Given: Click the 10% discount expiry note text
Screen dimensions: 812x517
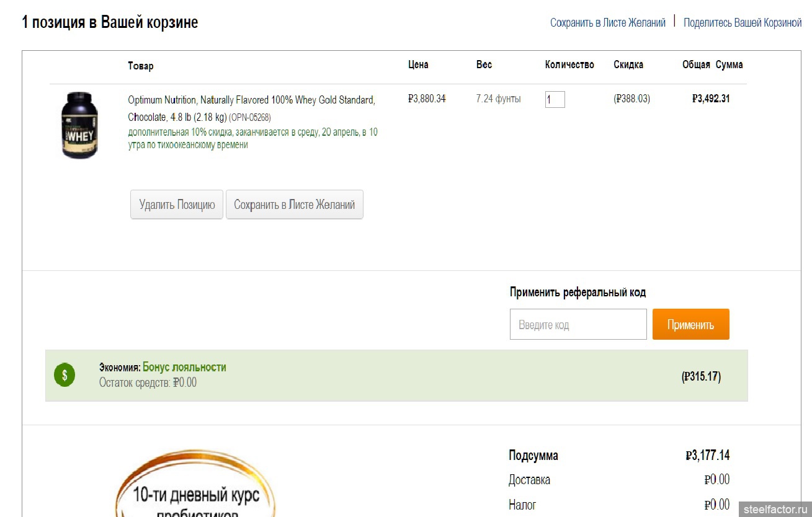Looking at the screenshot, I should click(252, 138).
